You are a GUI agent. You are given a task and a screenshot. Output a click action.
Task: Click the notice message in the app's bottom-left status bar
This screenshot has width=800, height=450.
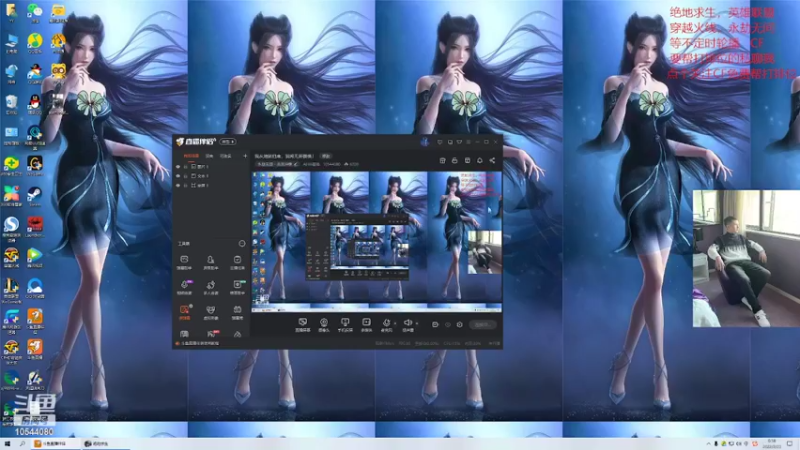(198, 344)
